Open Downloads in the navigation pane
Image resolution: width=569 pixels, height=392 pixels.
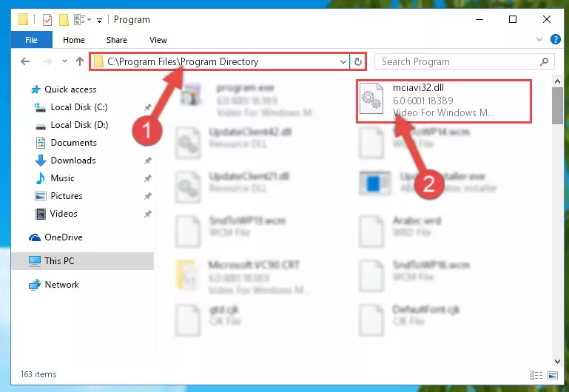73,160
